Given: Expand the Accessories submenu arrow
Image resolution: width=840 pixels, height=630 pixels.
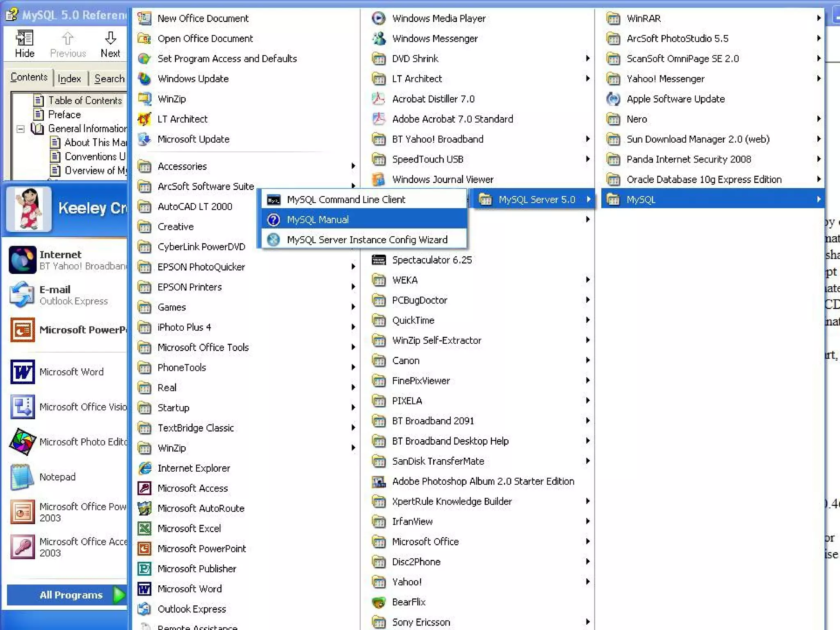Looking at the screenshot, I should click(x=353, y=166).
